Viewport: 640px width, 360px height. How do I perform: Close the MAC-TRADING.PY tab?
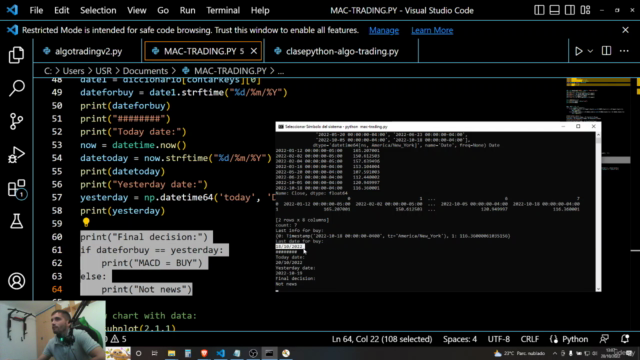[253, 51]
